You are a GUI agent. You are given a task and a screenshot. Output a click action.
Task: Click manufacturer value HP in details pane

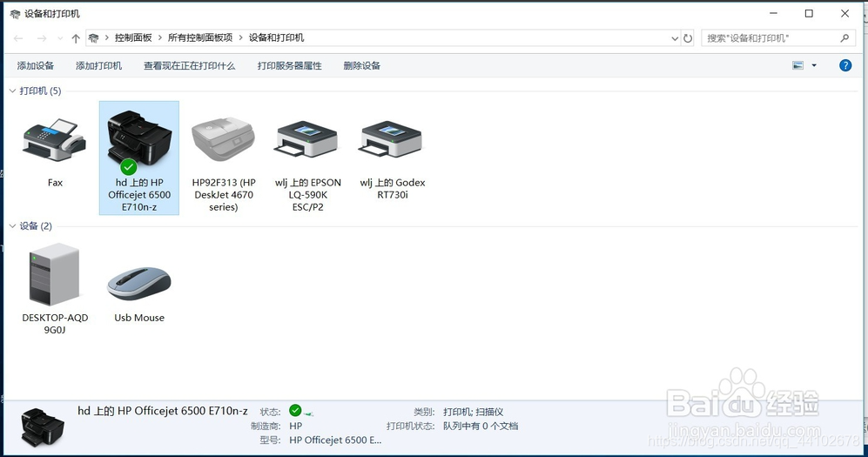(x=296, y=426)
